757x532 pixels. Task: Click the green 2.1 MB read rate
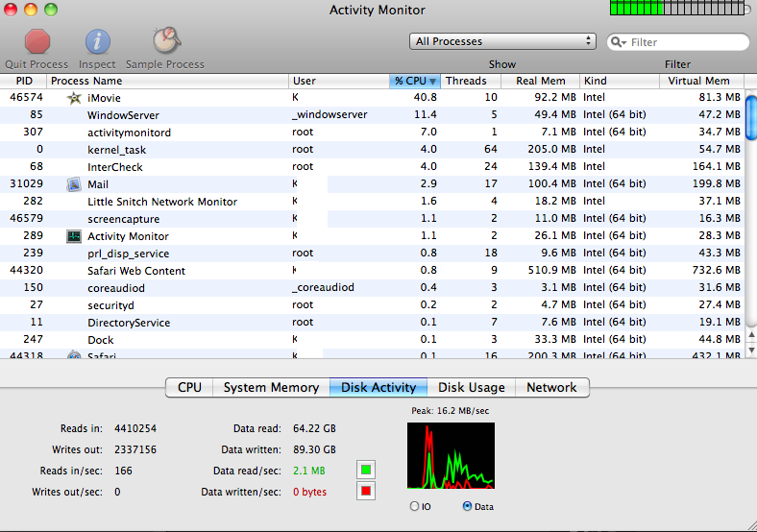[x=309, y=471]
